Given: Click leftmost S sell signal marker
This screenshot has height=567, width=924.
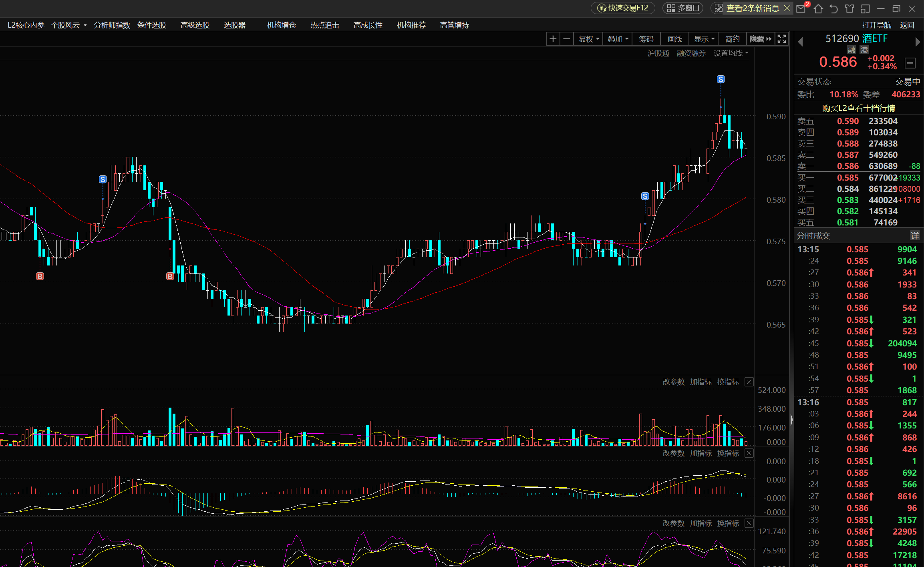Looking at the screenshot, I should point(103,179).
